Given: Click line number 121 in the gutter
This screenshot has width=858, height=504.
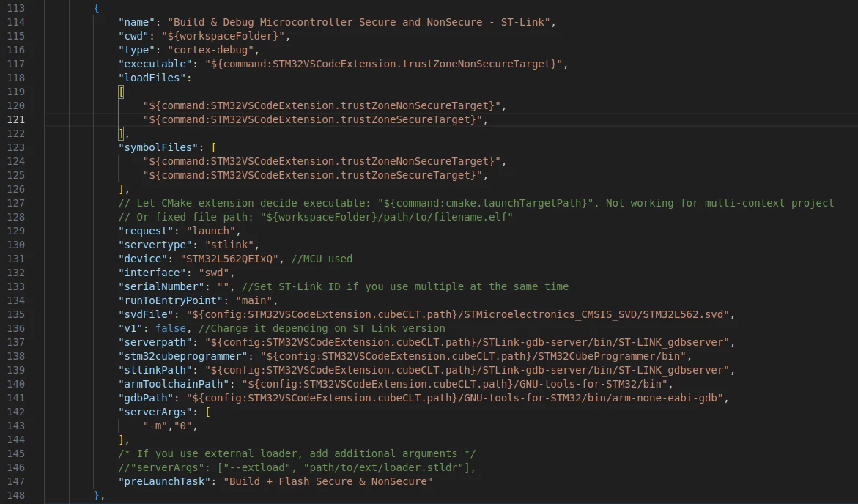Looking at the screenshot, I should pos(16,119).
